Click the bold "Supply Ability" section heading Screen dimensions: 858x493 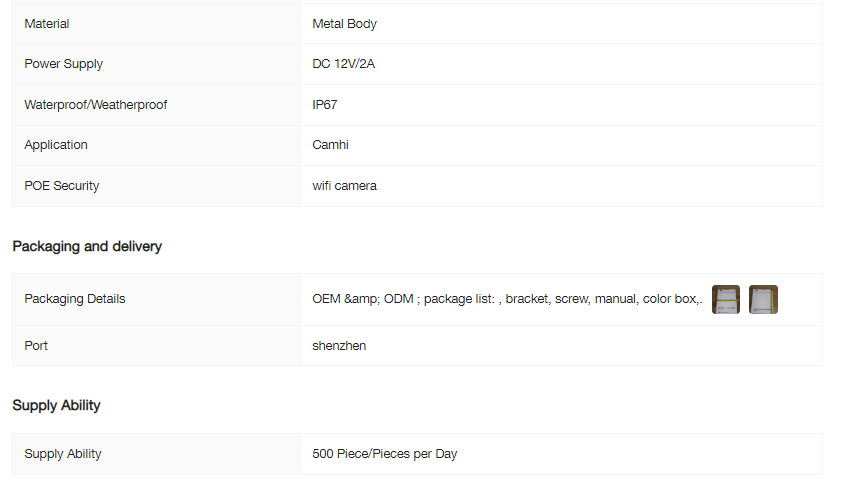[x=56, y=405]
